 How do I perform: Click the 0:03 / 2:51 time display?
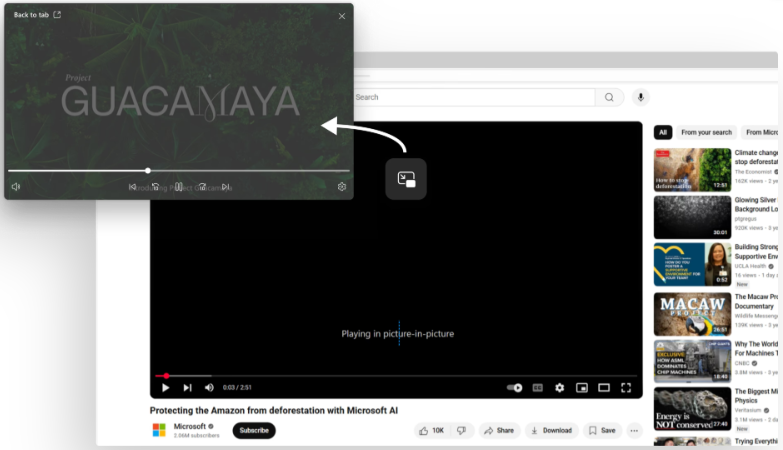(x=237, y=388)
